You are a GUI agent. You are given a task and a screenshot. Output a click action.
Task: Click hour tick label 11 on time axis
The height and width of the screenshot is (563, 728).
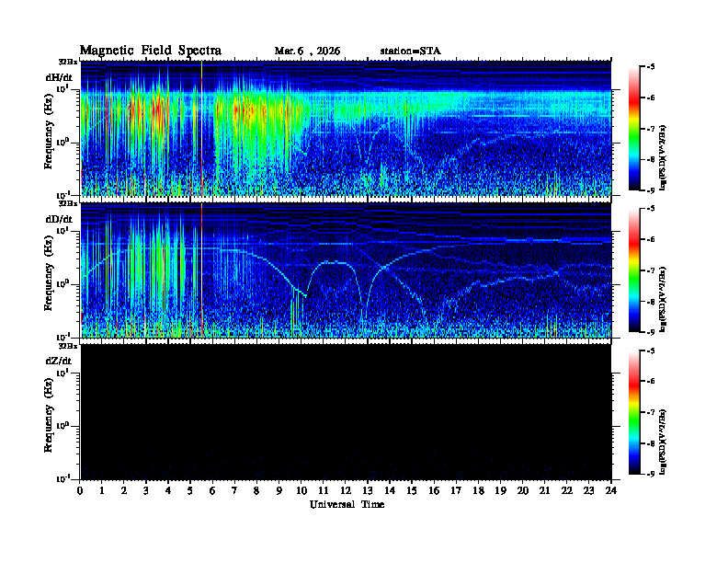pos(324,491)
